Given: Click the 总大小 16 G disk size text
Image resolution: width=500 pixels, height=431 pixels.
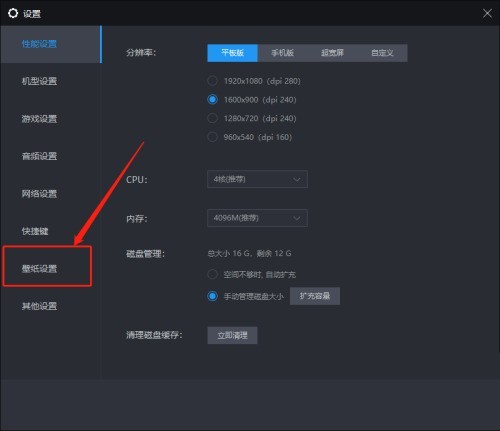Looking at the screenshot, I should (249, 254).
